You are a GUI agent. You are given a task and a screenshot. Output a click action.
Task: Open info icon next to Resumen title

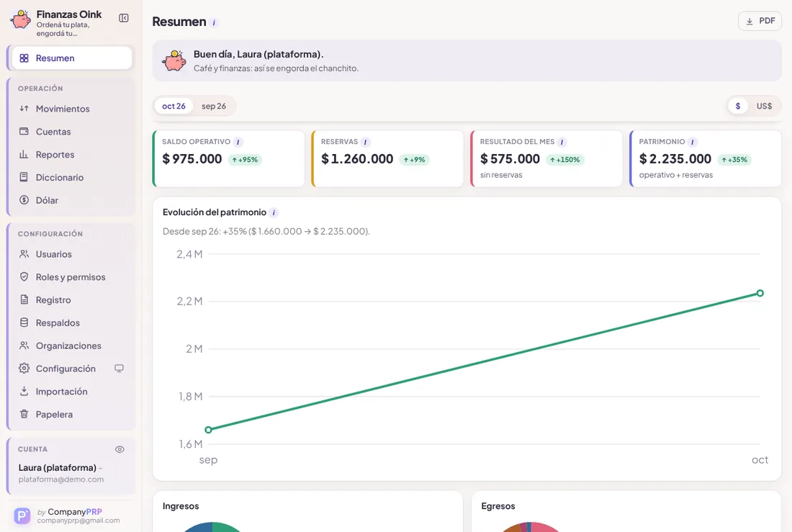click(214, 23)
